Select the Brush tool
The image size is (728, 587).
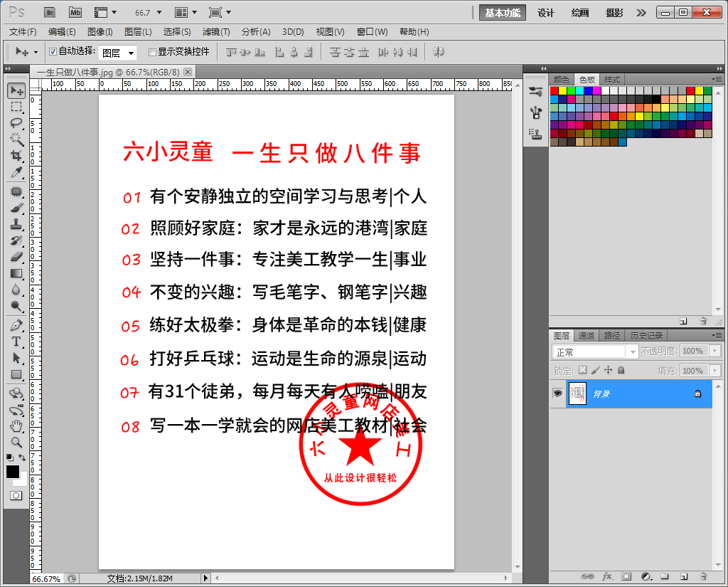[x=16, y=208]
